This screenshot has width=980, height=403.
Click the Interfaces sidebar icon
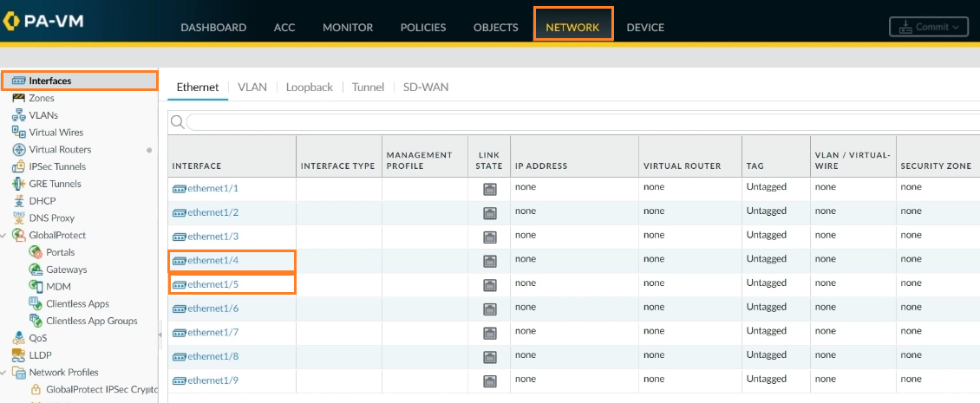point(19,81)
